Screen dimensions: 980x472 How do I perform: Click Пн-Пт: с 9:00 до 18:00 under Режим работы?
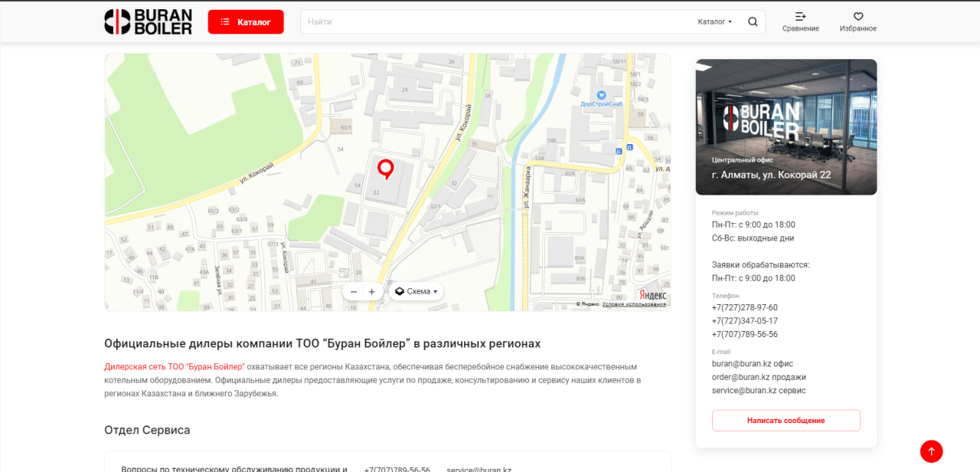[x=753, y=225]
